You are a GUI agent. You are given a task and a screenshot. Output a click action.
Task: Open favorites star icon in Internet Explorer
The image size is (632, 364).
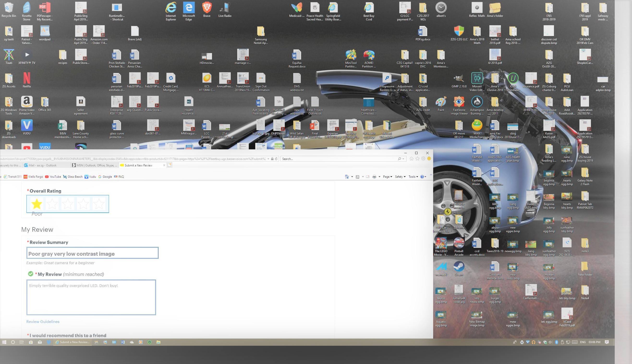417,159
